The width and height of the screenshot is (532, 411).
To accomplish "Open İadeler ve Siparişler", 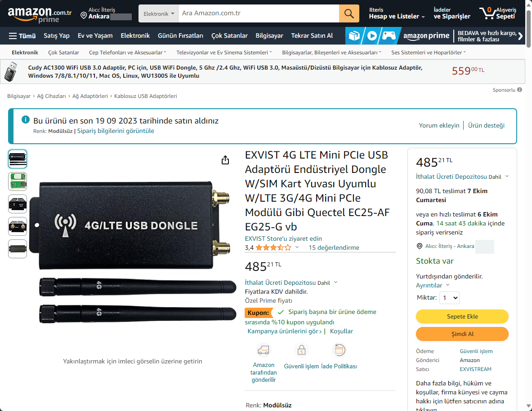I will pyautogui.click(x=452, y=13).
